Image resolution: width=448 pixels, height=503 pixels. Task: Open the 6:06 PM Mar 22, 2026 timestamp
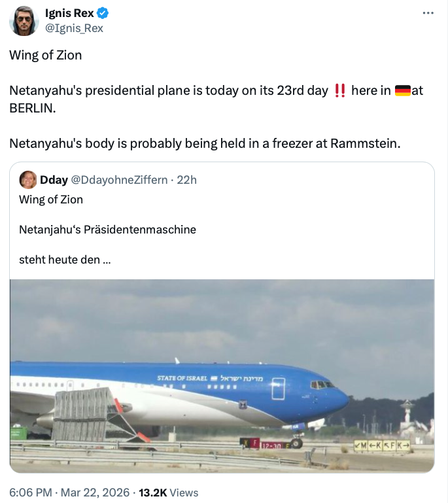(x=67, y=493)
